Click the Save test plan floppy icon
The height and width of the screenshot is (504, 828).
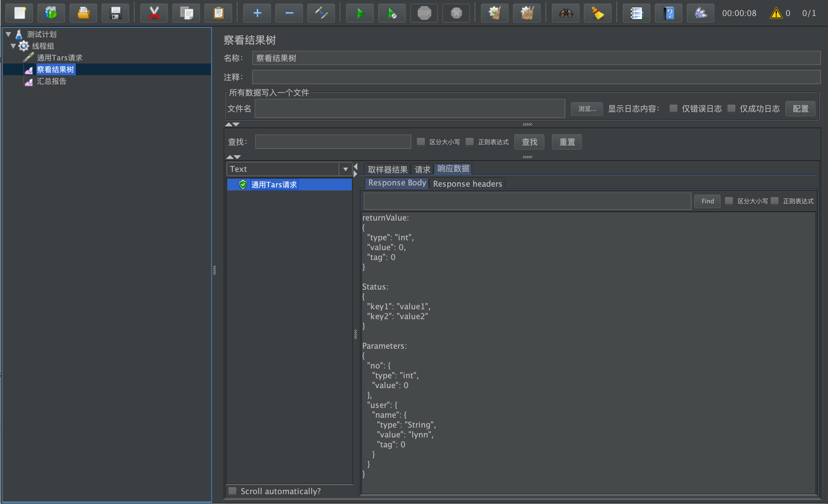pos(115,14)
